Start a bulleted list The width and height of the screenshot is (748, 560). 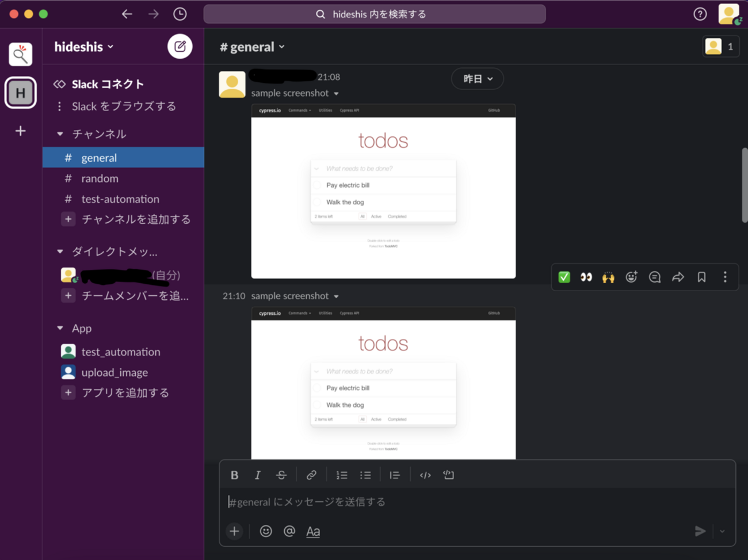(x=365, y=475)
